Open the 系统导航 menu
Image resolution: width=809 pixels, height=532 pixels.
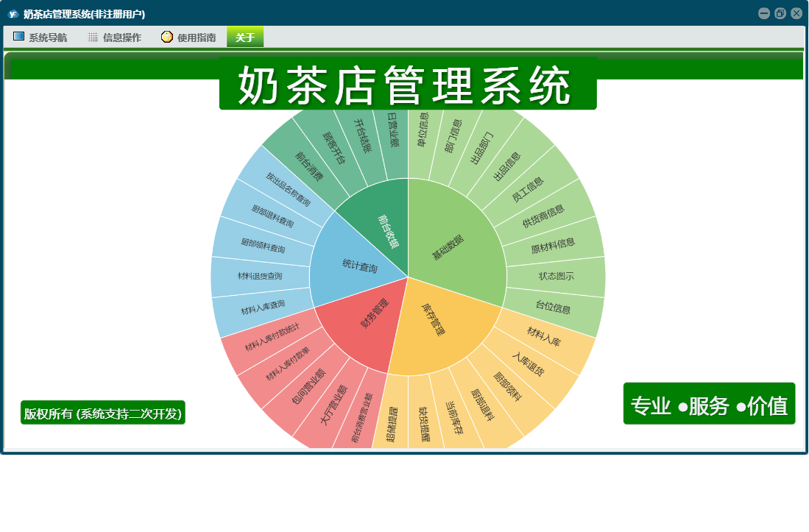coord(40,37)
